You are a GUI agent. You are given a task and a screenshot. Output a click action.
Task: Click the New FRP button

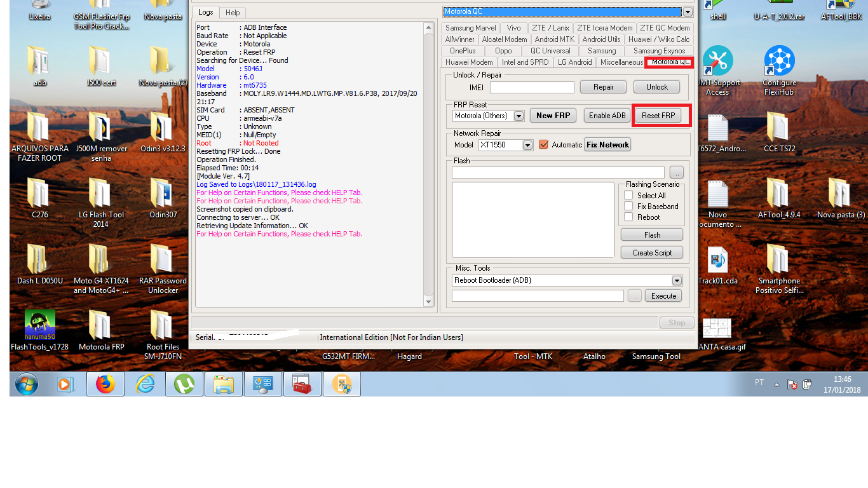553,116
